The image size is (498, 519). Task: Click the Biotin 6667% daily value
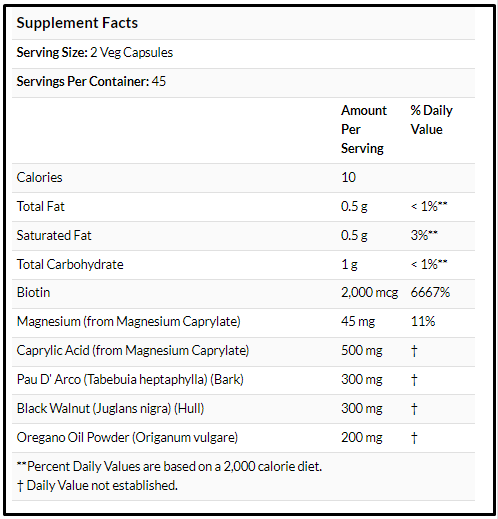(x=430, y=292)
